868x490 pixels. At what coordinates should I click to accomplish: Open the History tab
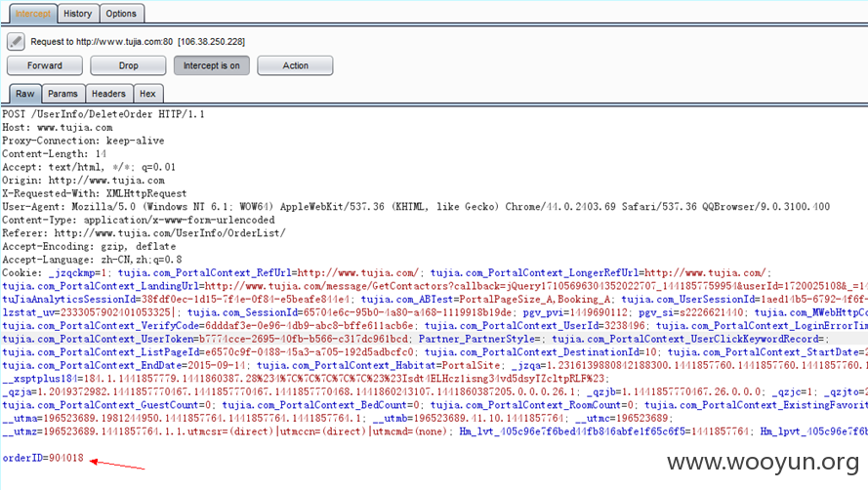(77, 14)
